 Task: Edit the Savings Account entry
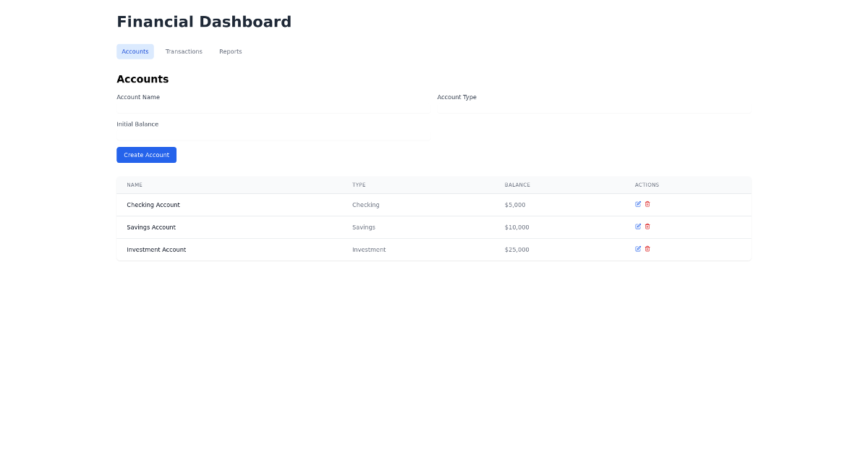638,227
